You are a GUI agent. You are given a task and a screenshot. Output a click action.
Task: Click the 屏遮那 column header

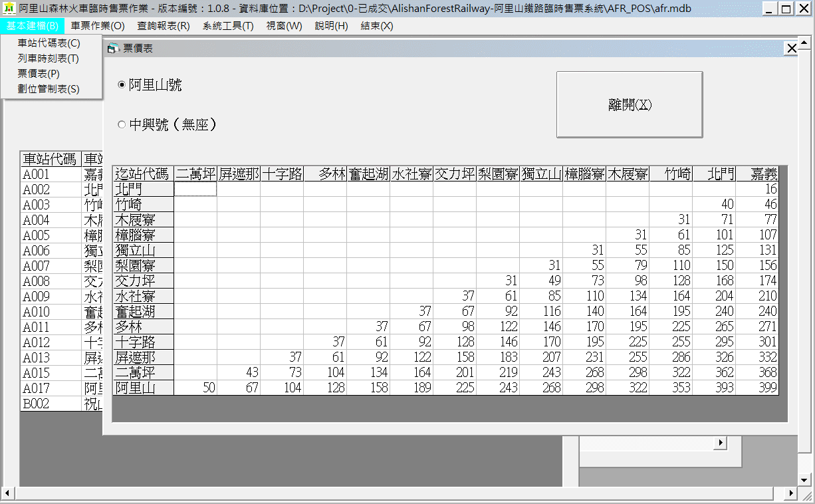tap(239, 174)
